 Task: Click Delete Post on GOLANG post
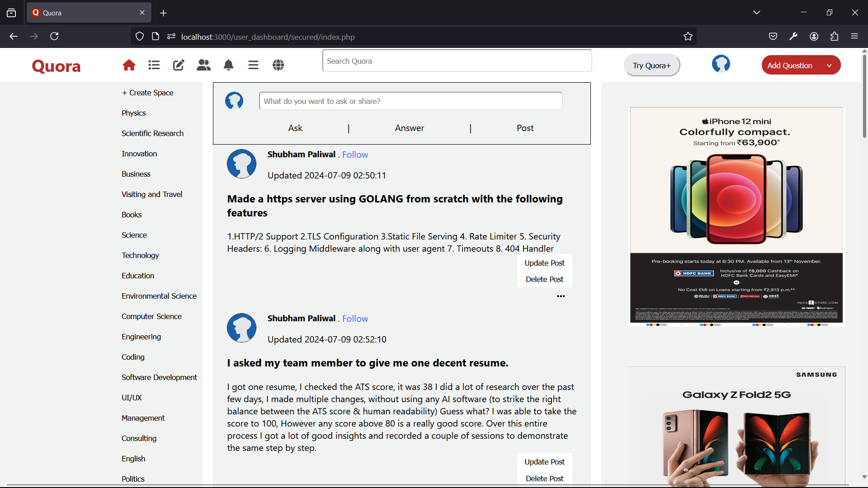[x=544, y=279]
